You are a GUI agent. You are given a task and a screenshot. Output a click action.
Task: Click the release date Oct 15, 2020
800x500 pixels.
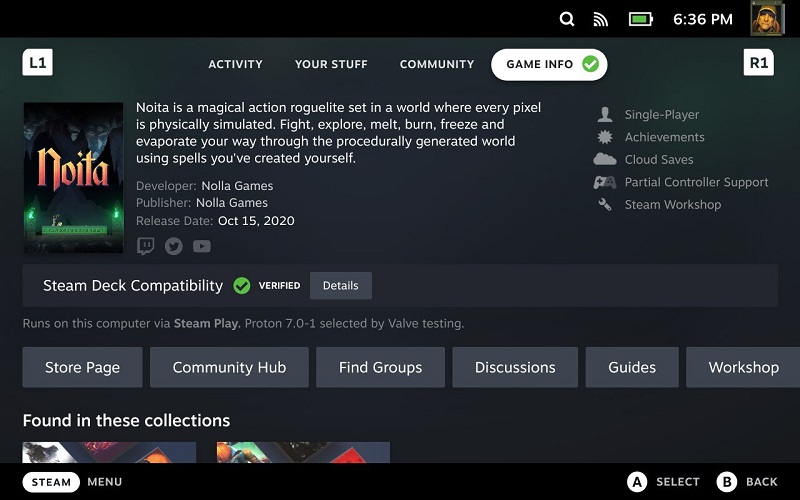point(256,220)
